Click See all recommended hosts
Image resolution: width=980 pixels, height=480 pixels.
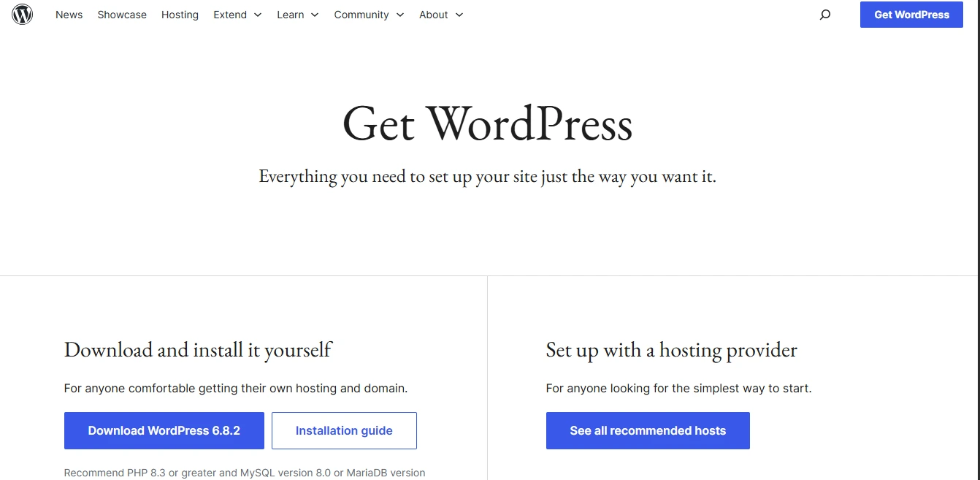(x=648, y=430)
